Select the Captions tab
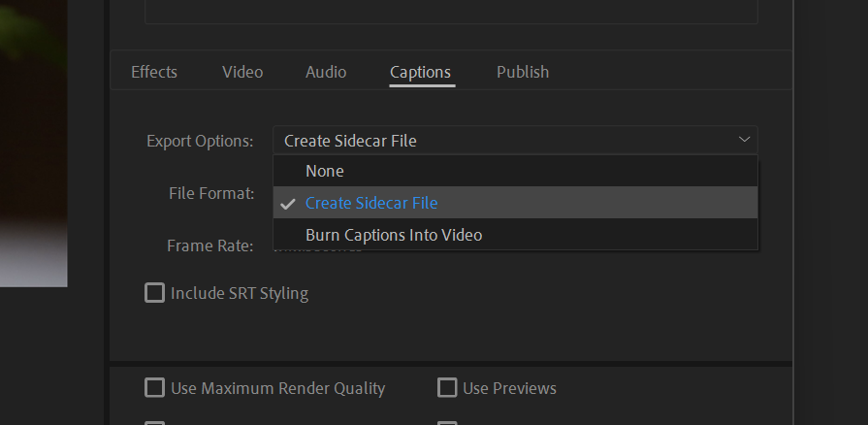 point(420,72)
